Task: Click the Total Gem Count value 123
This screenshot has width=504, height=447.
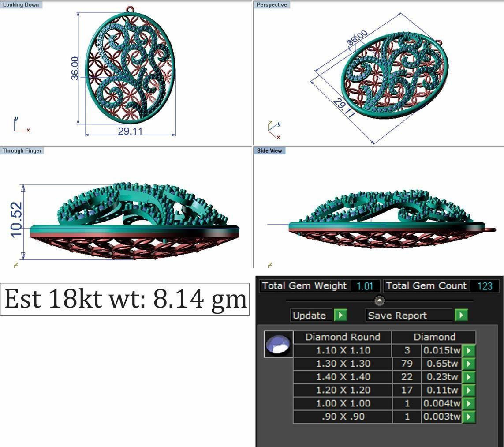Action: tap(485, 286)
